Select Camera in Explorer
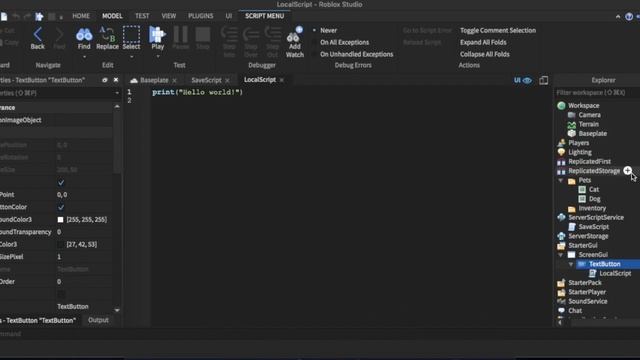640x360 pixels. tap(589, 115)
